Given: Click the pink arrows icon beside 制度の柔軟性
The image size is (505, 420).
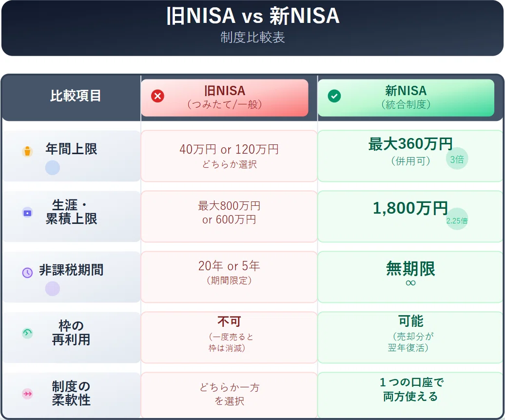Looking at the screenshot, I should [27, 394].
